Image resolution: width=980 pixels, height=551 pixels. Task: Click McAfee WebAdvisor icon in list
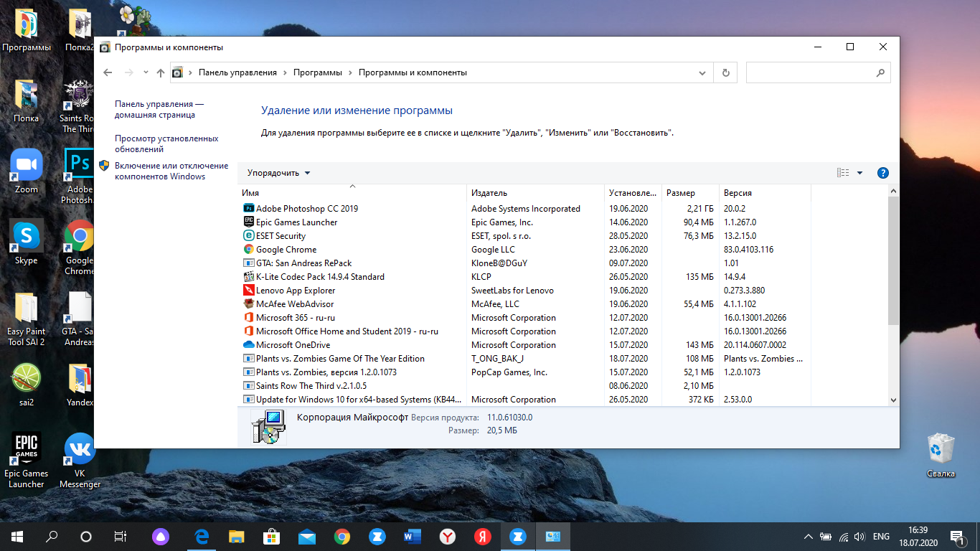coord(249,304)
